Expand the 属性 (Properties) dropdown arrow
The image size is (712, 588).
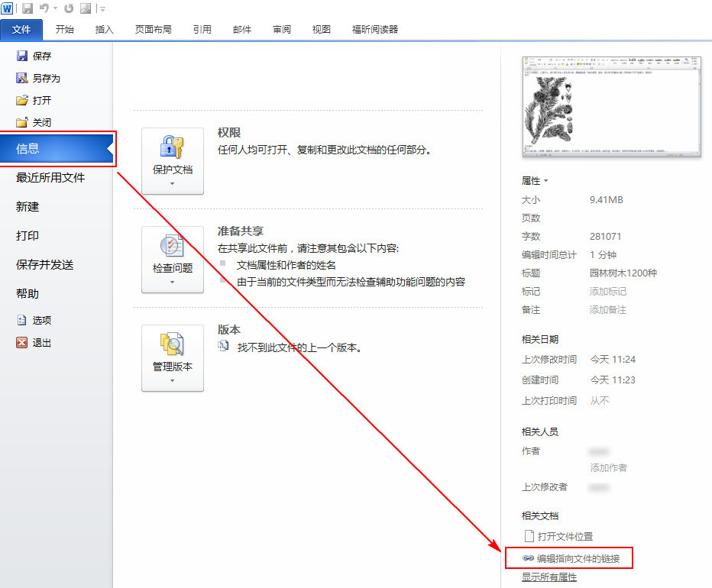[x=545, y=181]
